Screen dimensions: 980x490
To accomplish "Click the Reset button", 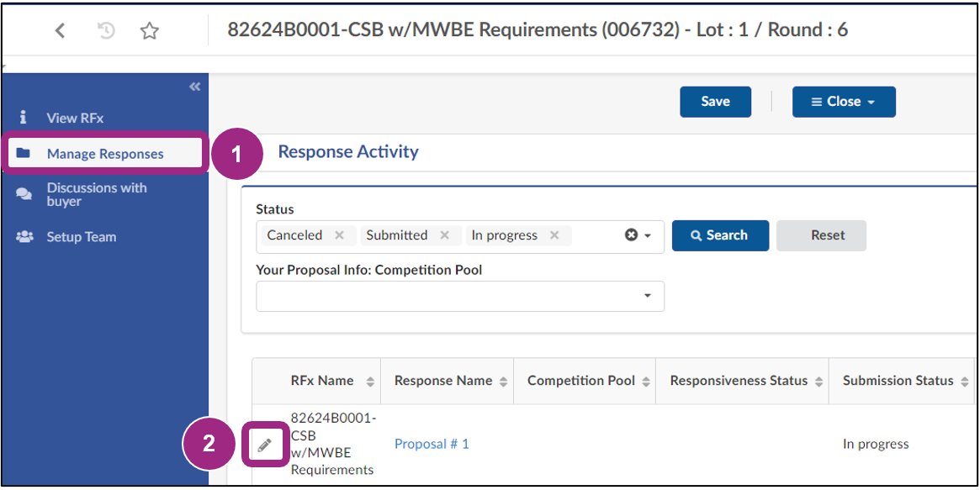I will pyautogui.click(x=821, y=236).
